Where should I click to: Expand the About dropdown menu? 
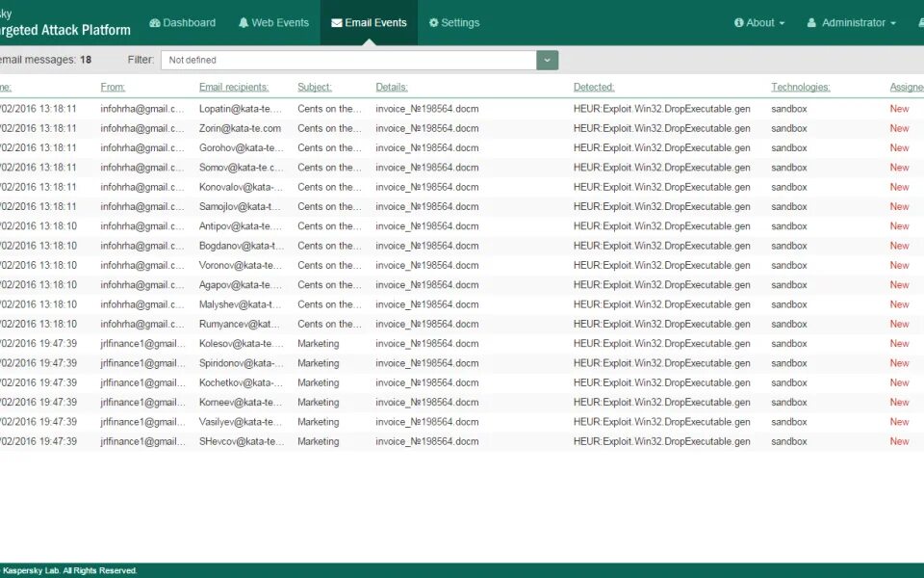point(759,22)
